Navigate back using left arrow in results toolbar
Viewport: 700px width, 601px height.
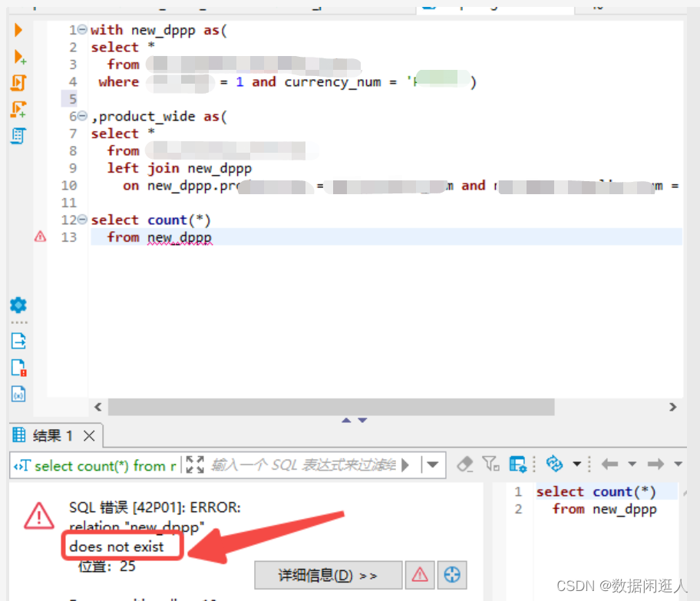tap(610, 464)
